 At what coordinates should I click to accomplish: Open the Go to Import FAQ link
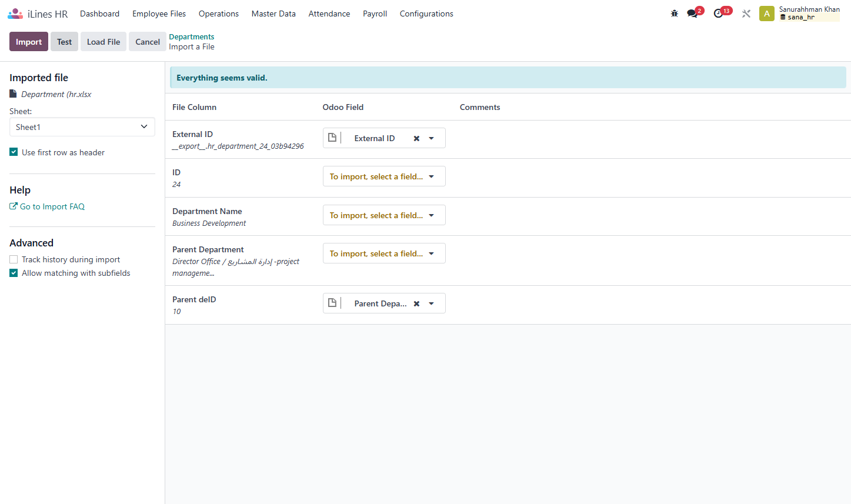click(x=47, y=206)
